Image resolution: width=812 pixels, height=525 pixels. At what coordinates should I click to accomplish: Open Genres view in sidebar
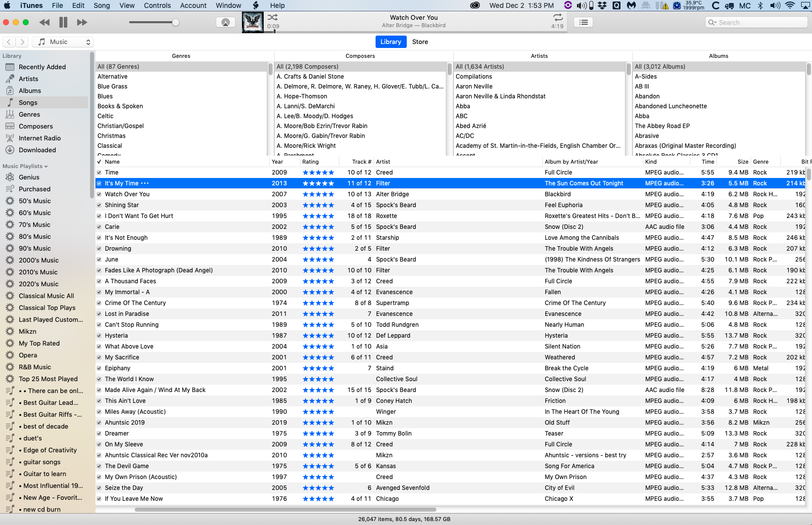pos(30,115)
